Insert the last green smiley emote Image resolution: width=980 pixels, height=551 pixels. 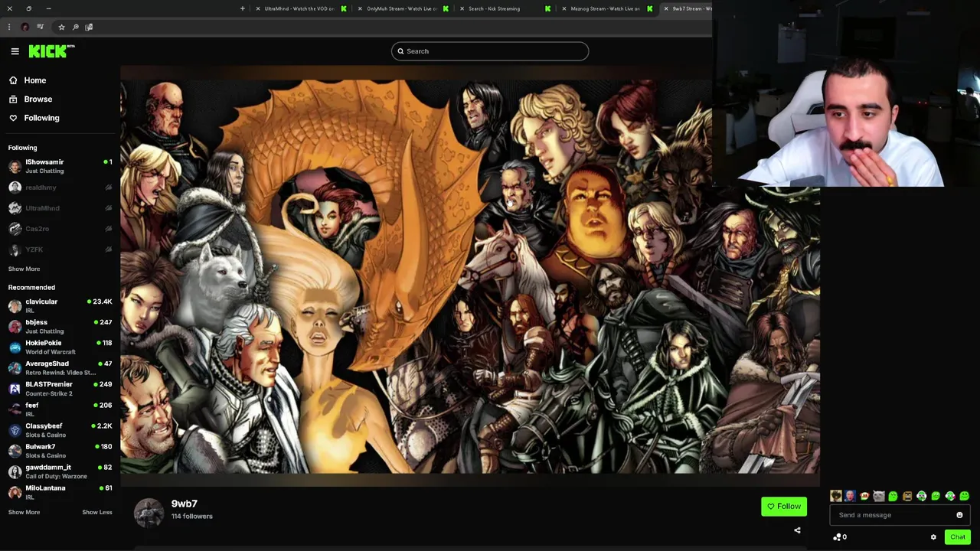coord(965,496)
